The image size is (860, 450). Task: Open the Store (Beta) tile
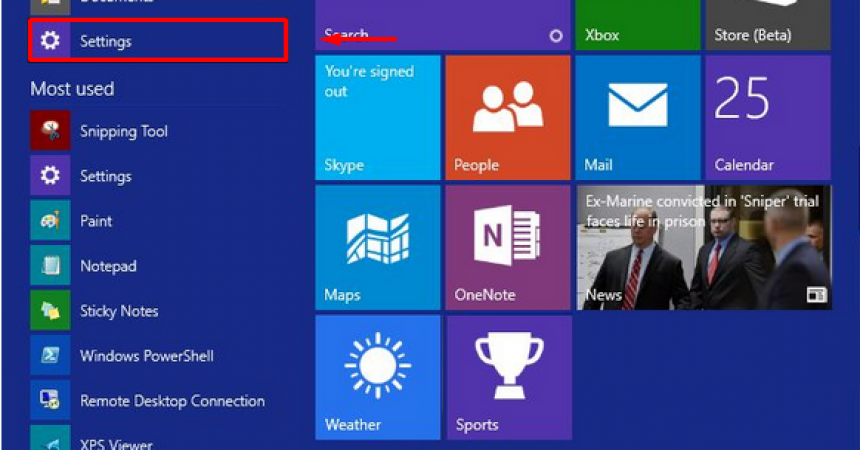coord(768,25)
